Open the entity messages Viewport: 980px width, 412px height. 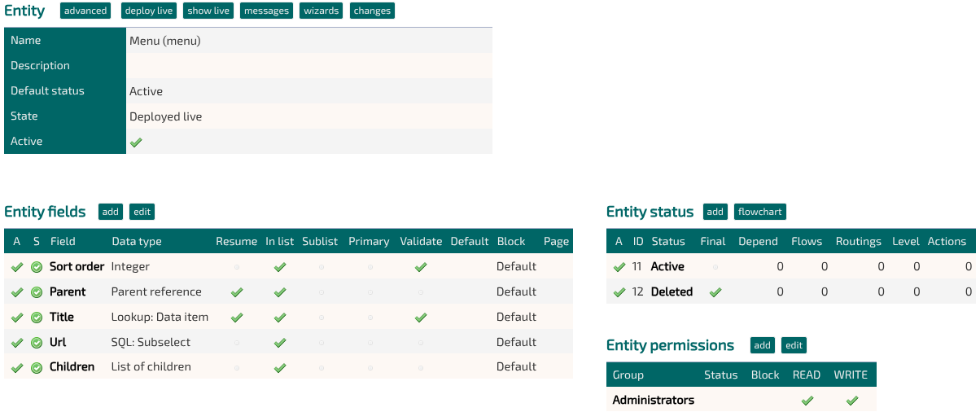coord(266,11)
